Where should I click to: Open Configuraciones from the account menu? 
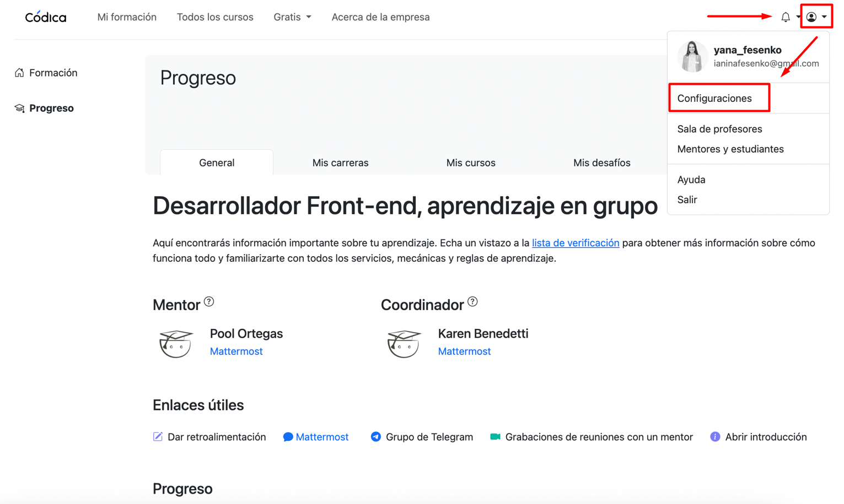(714, 97)
